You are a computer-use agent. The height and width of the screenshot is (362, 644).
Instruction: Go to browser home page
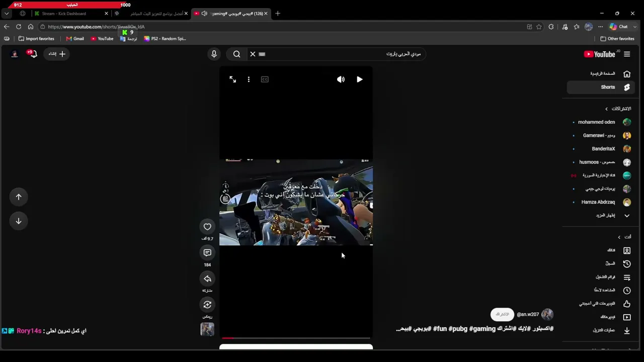(x=31, y=27)
